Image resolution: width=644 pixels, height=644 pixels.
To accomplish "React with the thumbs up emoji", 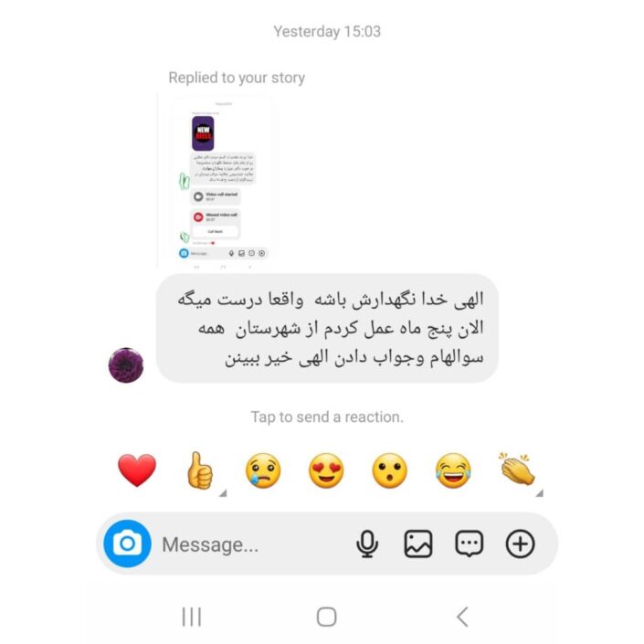I will (x=200, y=470).
